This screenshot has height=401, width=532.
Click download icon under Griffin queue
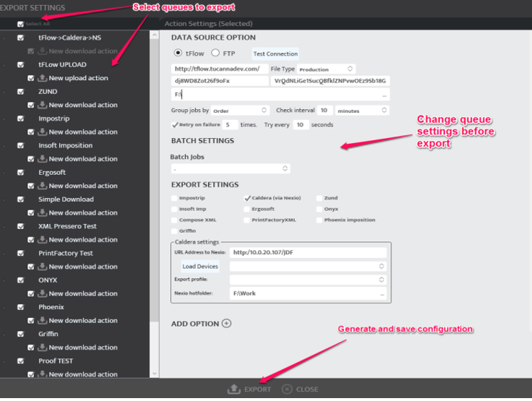pyautogui.click(x=42, y=348)
